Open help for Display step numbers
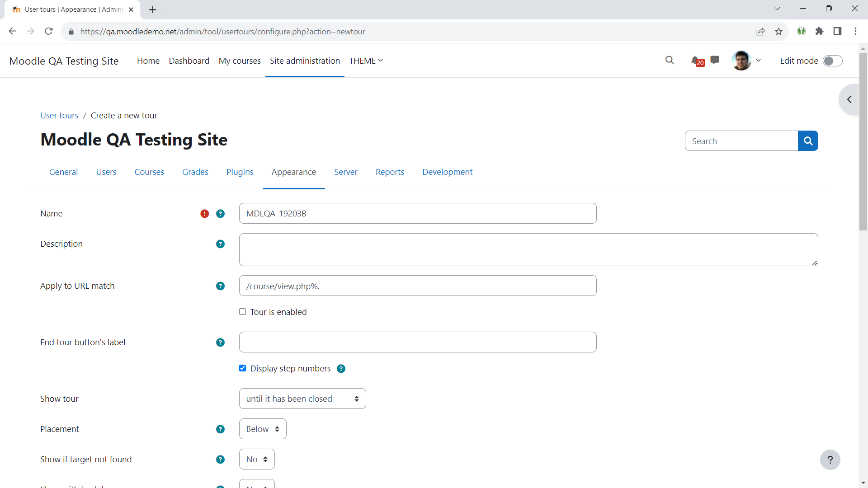 [x=341, y=369]
